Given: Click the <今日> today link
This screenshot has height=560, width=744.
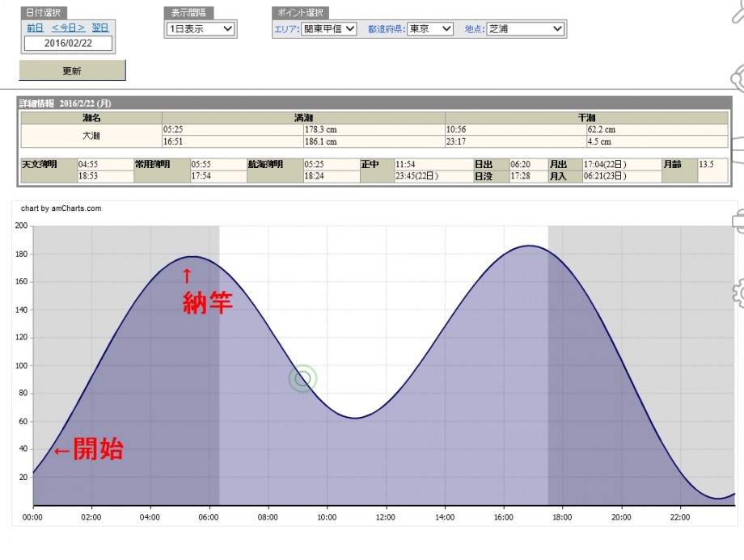Looking at the screenshot, I should tap(68, 28).
